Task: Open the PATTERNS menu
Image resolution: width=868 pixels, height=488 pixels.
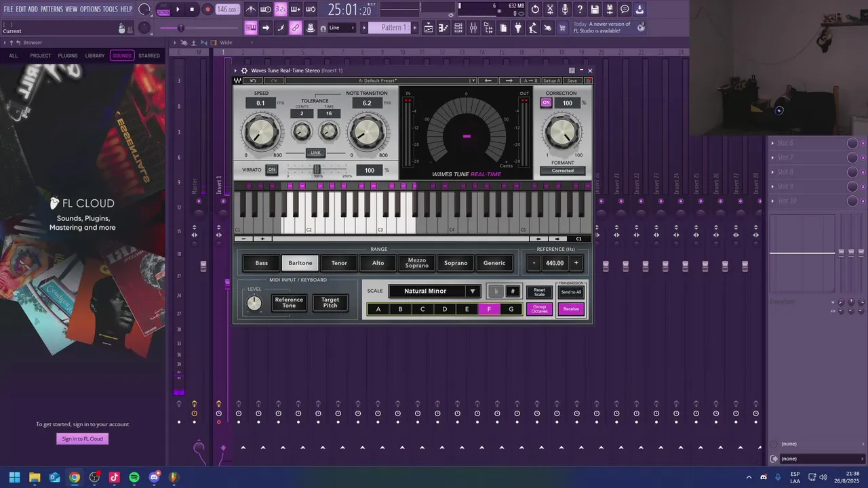Action: (x=52, y=9)
